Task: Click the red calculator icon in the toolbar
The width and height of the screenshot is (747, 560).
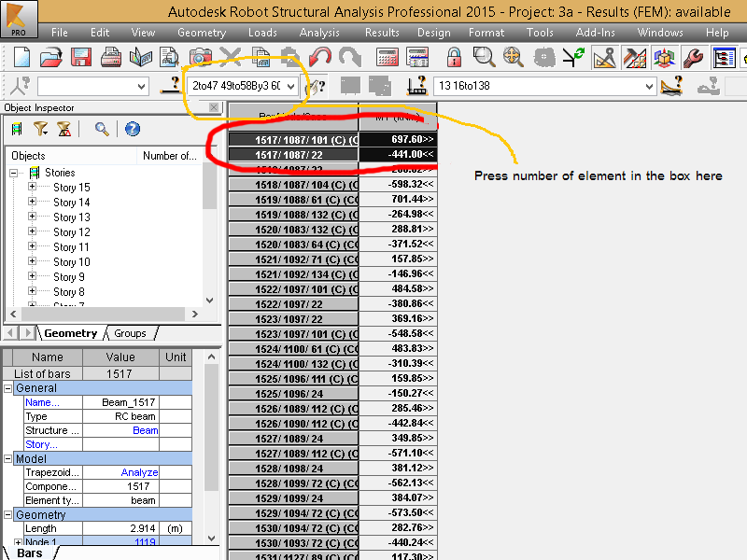Action: pos(388,58)
